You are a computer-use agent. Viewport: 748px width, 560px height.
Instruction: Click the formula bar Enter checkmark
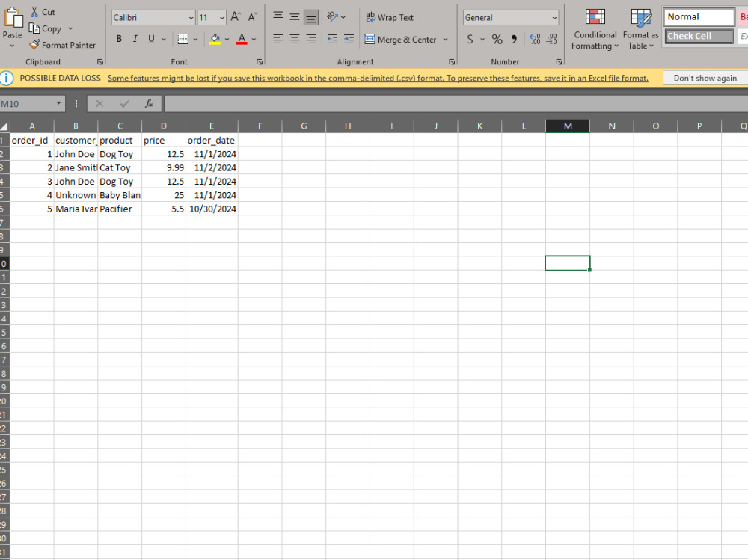click(x=124, y=103)
